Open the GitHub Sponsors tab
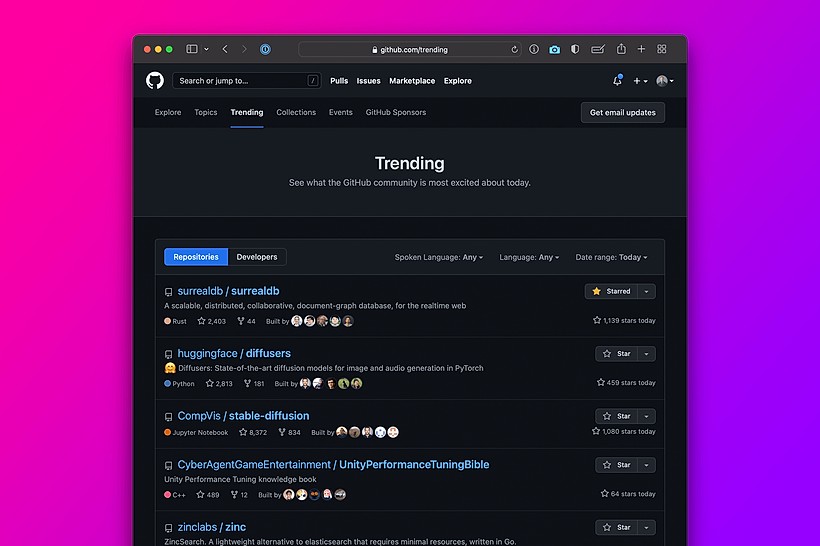Screen dimensions: 820x546 pos(395,112)
